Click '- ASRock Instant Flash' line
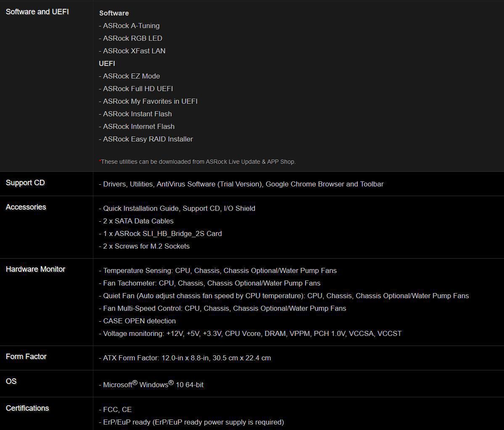The width and height of the screenshot is (504, 430). 135,114
